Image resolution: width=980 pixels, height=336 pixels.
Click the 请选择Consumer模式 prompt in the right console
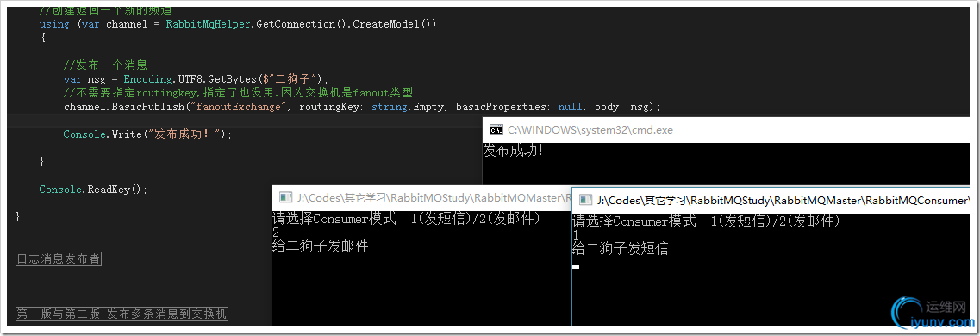pos(706,221)
